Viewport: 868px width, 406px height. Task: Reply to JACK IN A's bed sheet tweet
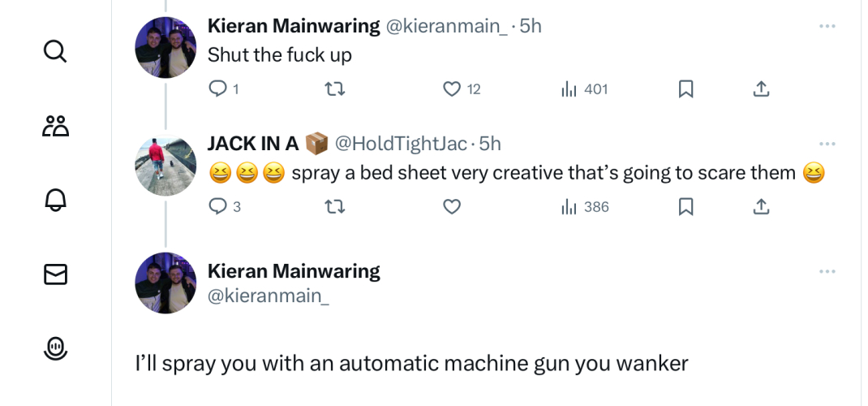[218, 207]
